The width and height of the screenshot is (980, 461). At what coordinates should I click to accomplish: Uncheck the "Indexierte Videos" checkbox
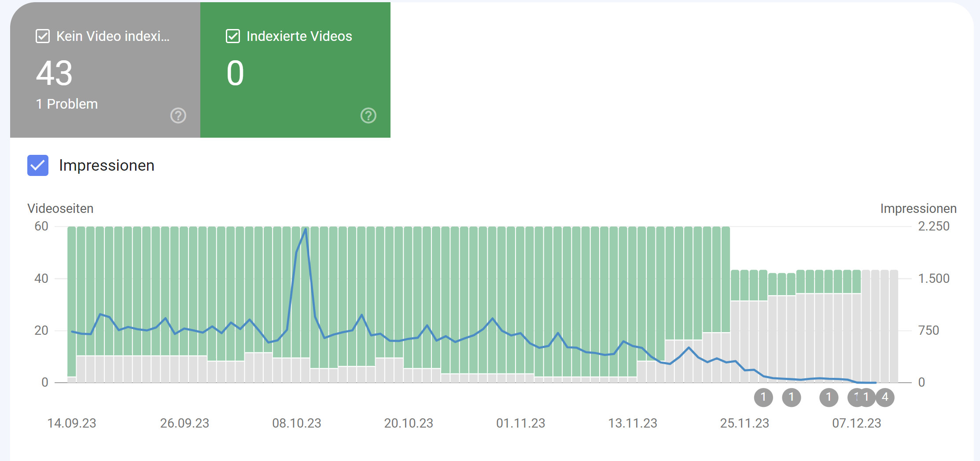click(233, 36)
